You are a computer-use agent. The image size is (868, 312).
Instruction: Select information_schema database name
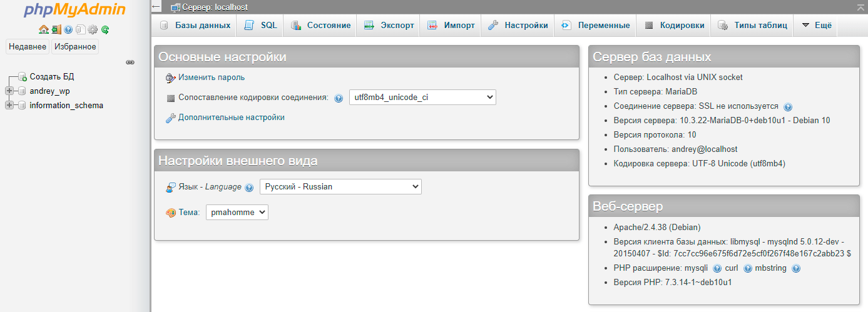click(66, 106)
